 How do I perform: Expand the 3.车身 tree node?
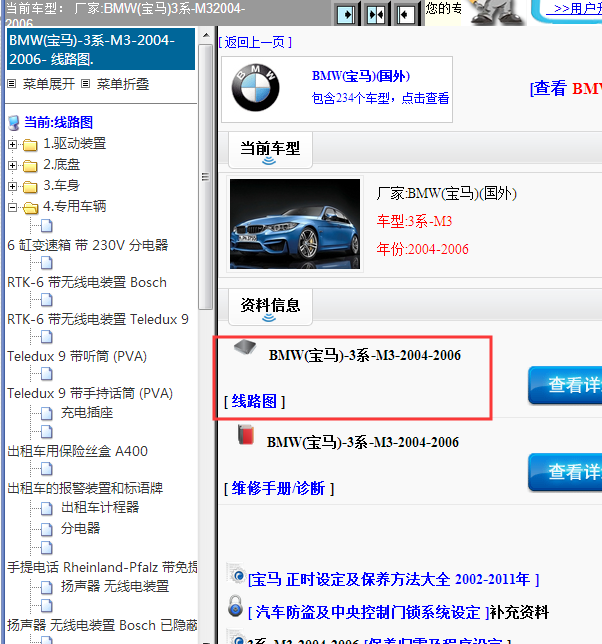12,186
